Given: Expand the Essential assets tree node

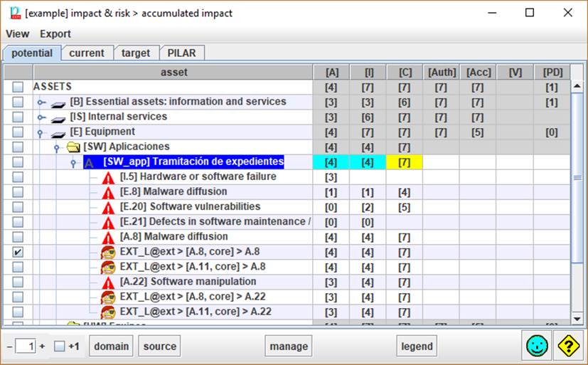Looking at the screenshot, I should [x=42, y=102].
